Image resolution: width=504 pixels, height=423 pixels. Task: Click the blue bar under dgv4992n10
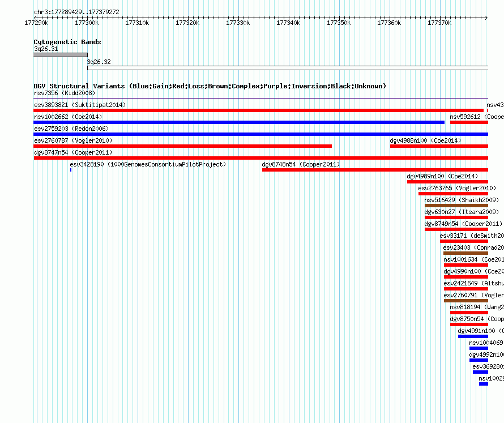click(x=479, y=360)
